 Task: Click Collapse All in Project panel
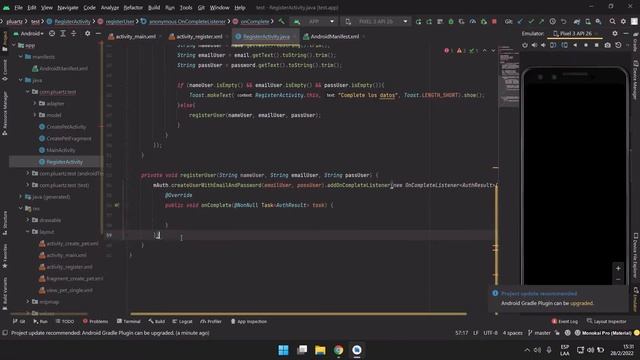tap(73, 33)
